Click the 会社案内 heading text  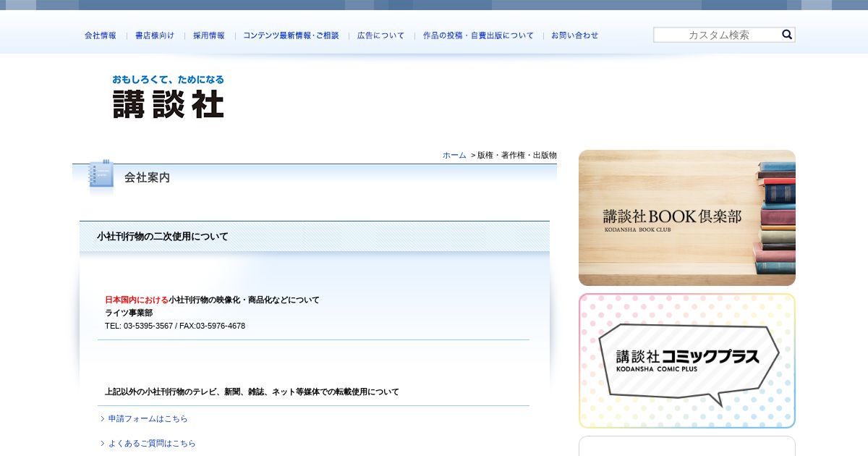148,177
